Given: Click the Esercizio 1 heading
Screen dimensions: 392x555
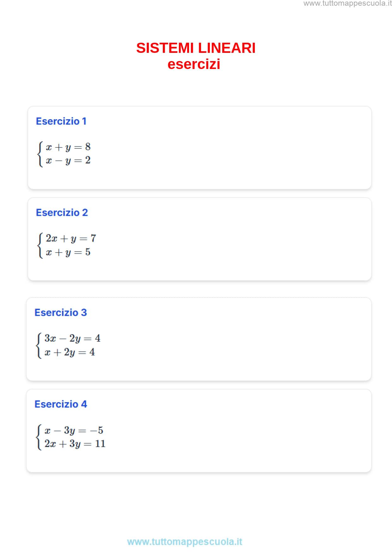Looking at the screenshot, I should [x=61, y=121].
